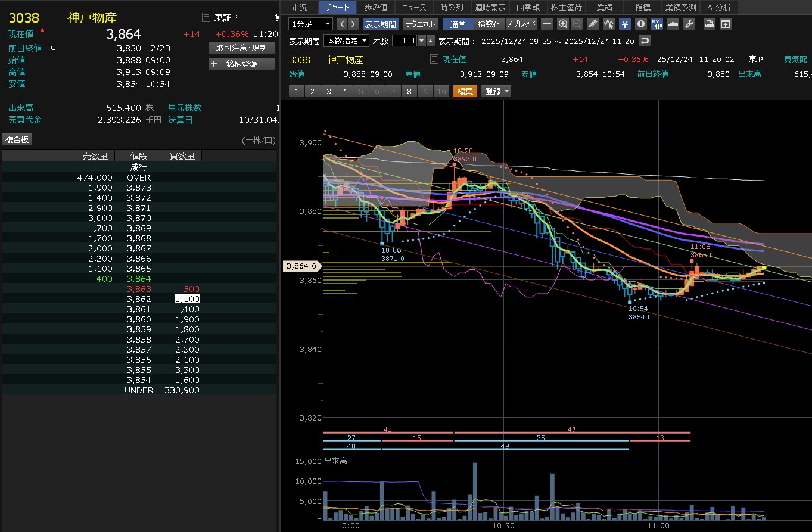This screenshot has height=532, width=812.
Task: Select the pencil drawing tool icon
Action: click(x=592, y=24)
